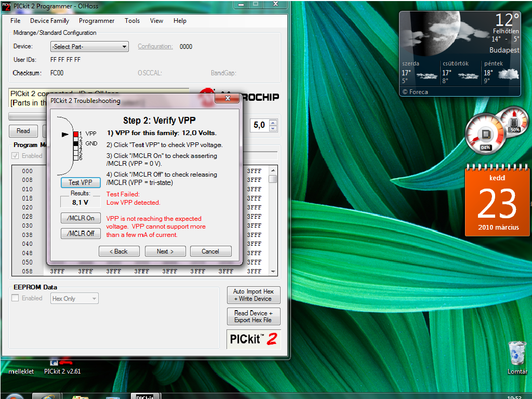The height and width of the screenshot is (399, 532).
Task: Click User IDs value FF FF FF FF
Action: point(65,60)
